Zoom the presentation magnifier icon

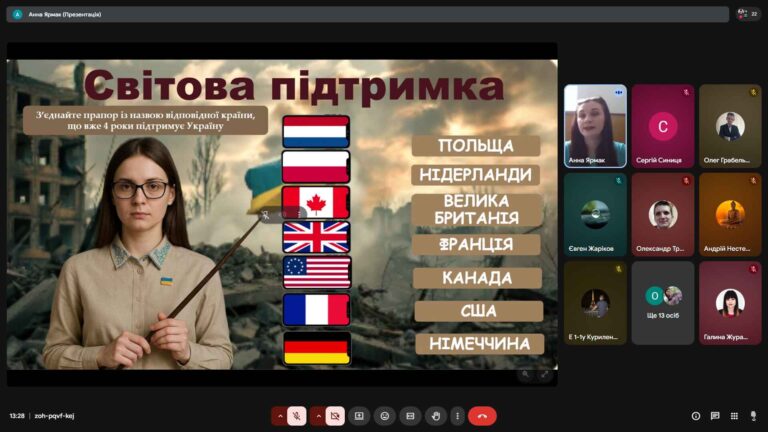click(x=526, y=375)
